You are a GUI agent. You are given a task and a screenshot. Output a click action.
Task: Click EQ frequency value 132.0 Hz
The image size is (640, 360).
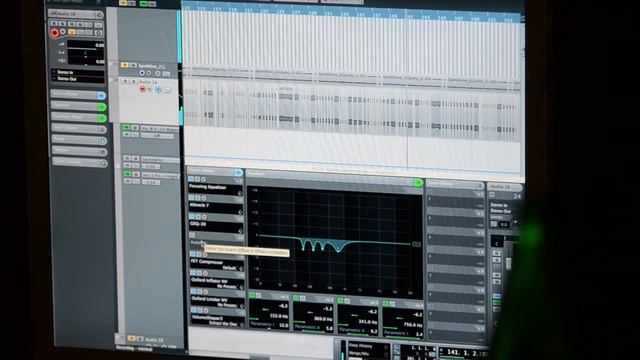click(x=279, y=316)
